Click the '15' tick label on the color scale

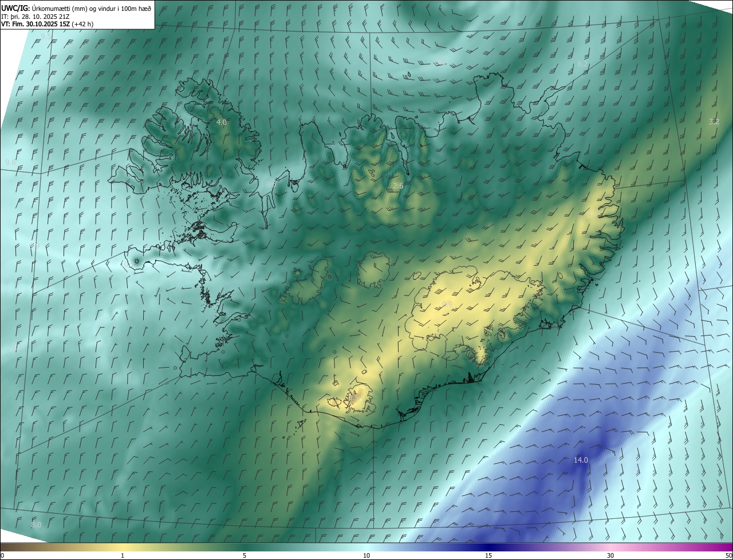(x=488, y=555)
